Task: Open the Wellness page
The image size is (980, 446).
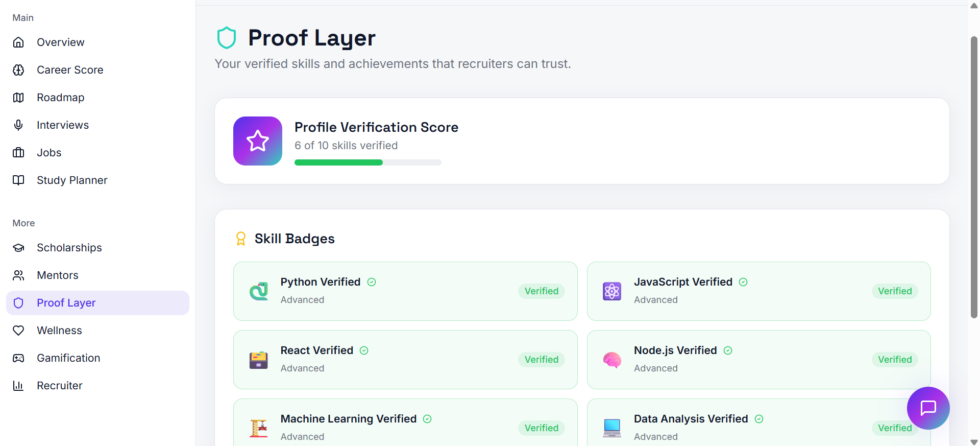Action: click(x=97, y=331)
